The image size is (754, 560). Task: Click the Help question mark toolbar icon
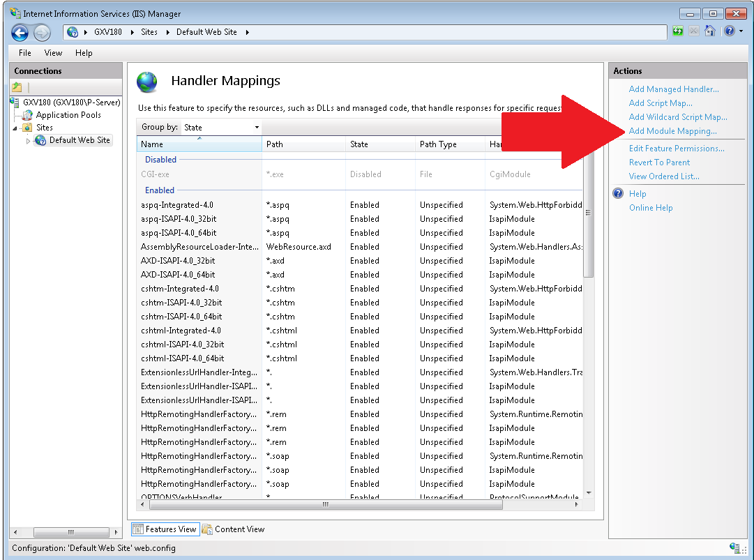click(x=729, y=31)
